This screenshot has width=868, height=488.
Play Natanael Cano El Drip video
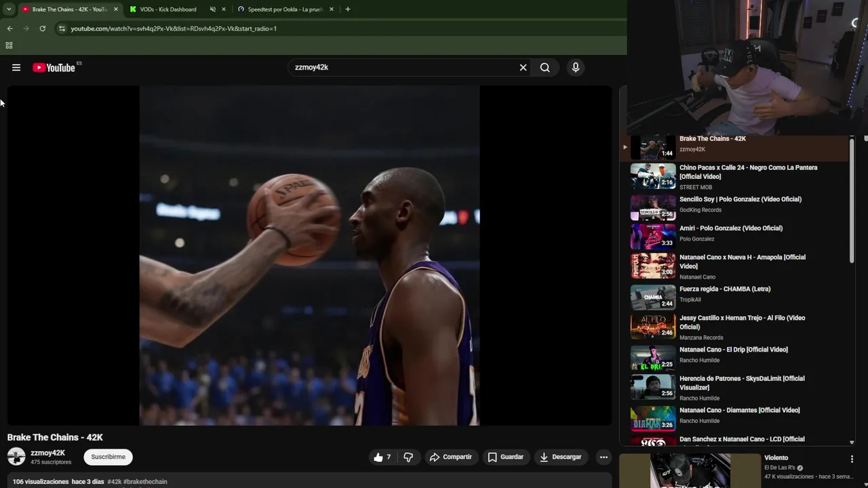coord(736,357)
